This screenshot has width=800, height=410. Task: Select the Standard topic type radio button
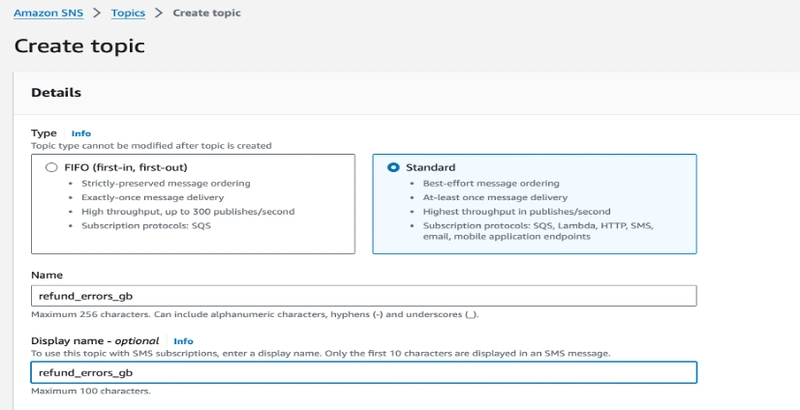click(x=393, y=167)
